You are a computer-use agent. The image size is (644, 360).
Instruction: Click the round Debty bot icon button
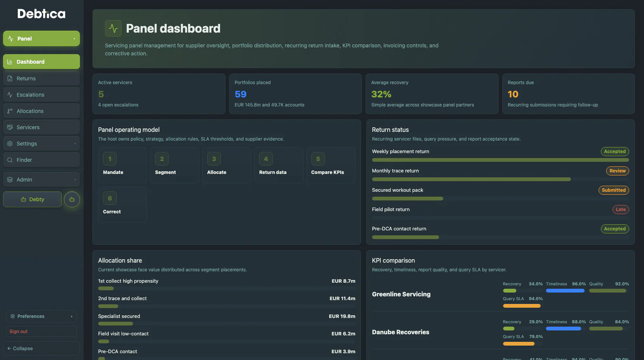pyautogui.click(x=72, y=199)
